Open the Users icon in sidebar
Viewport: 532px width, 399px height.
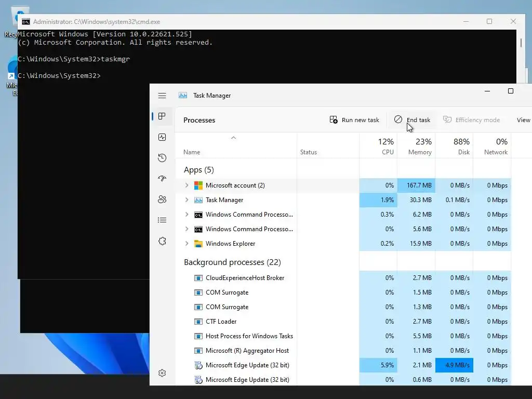point(162,199)
